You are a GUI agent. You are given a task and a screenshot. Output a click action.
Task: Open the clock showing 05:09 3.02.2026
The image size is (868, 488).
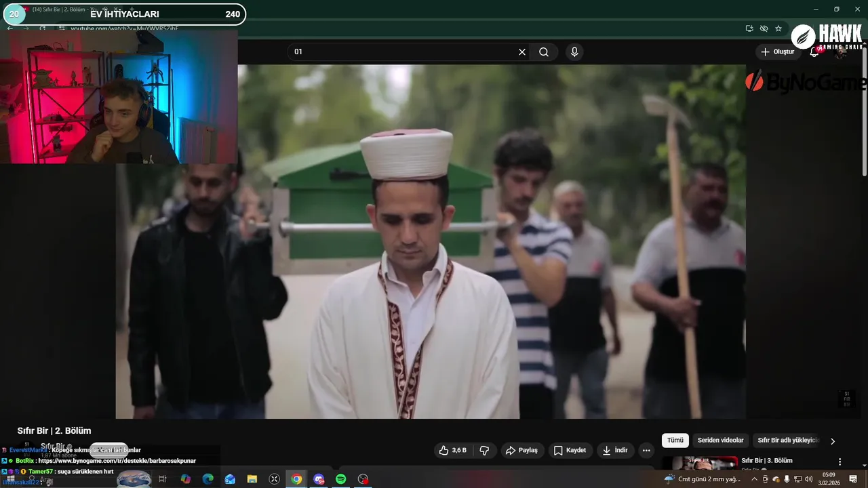[x=829, y=479]
